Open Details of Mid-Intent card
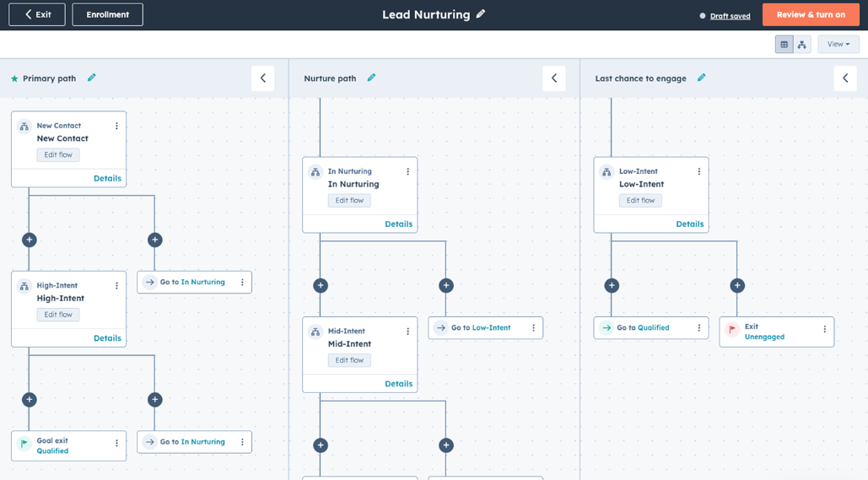Screen dimensions: 868x480 click(x=398, y=384)
